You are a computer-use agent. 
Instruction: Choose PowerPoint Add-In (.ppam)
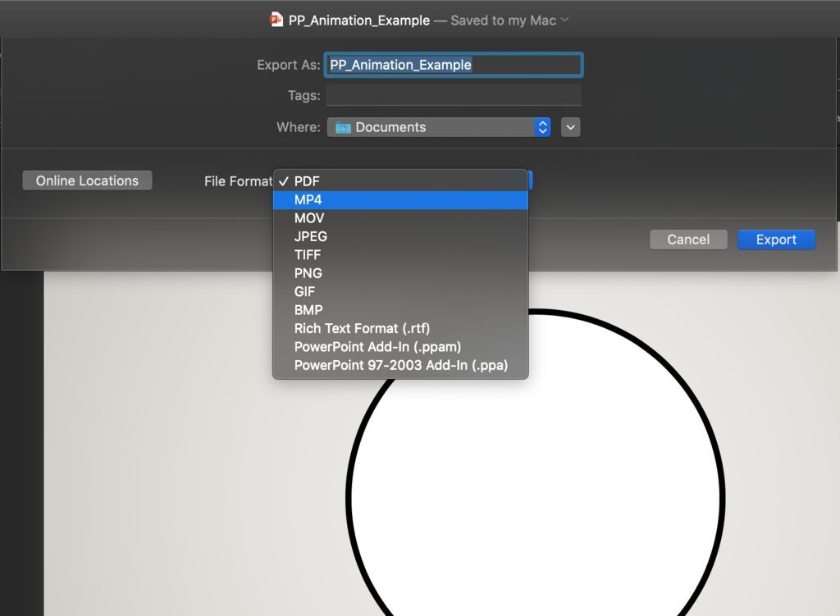tap(400, 347)
